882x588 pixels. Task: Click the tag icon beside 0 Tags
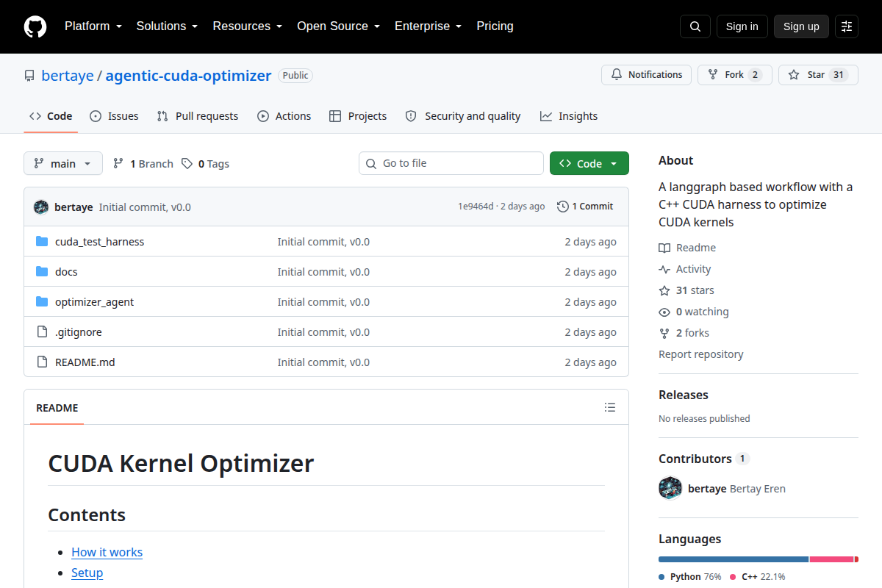pos(187,163)
